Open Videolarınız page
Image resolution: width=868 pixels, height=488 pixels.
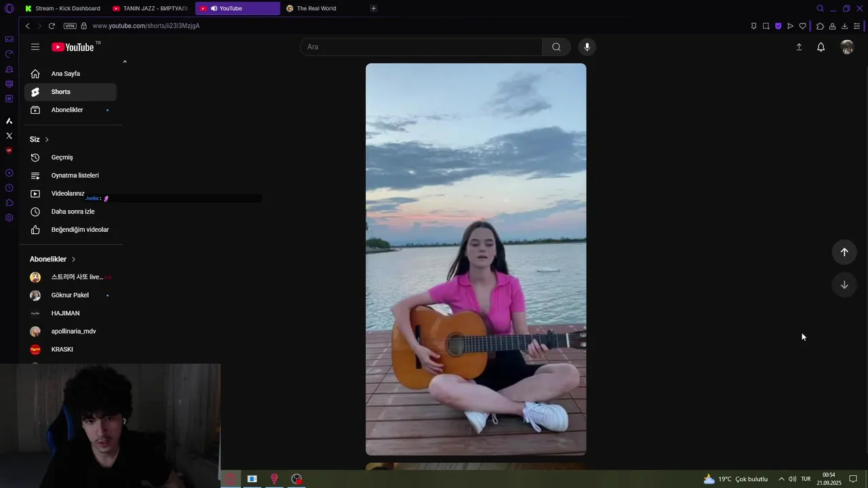point(71,193)
